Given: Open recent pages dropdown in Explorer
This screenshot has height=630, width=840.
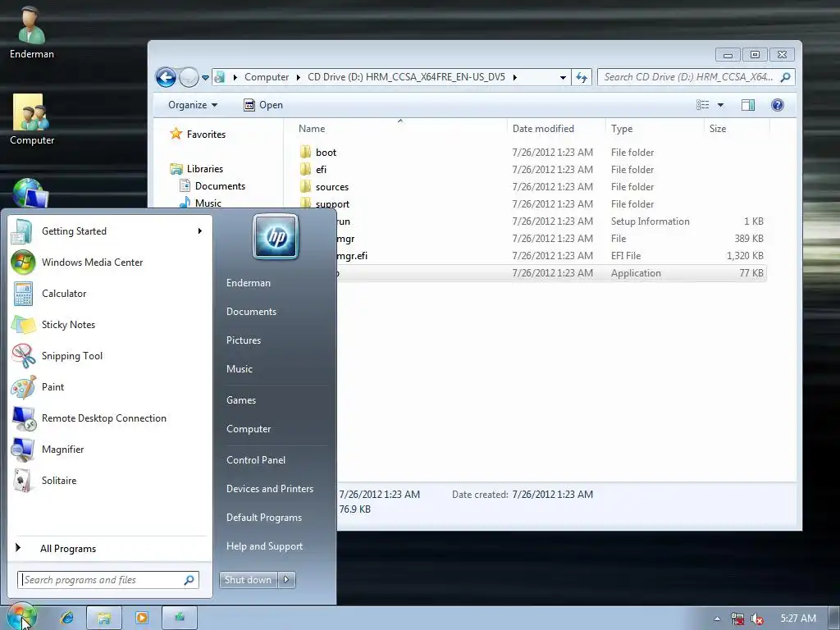Looking at the screenshot, I should [205, 78].
